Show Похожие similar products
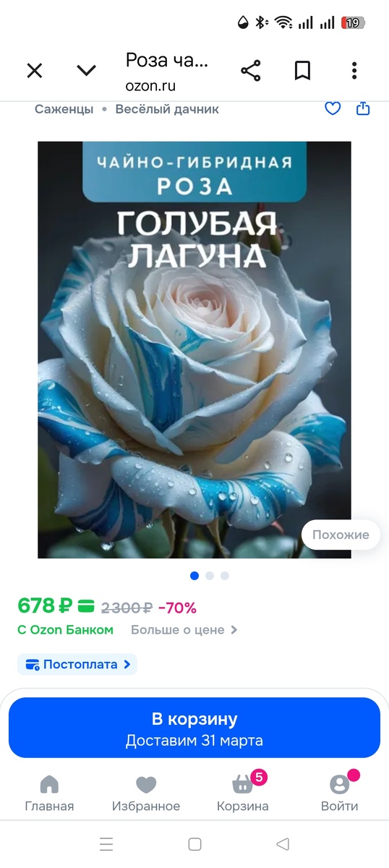 [x=341, y=535]
